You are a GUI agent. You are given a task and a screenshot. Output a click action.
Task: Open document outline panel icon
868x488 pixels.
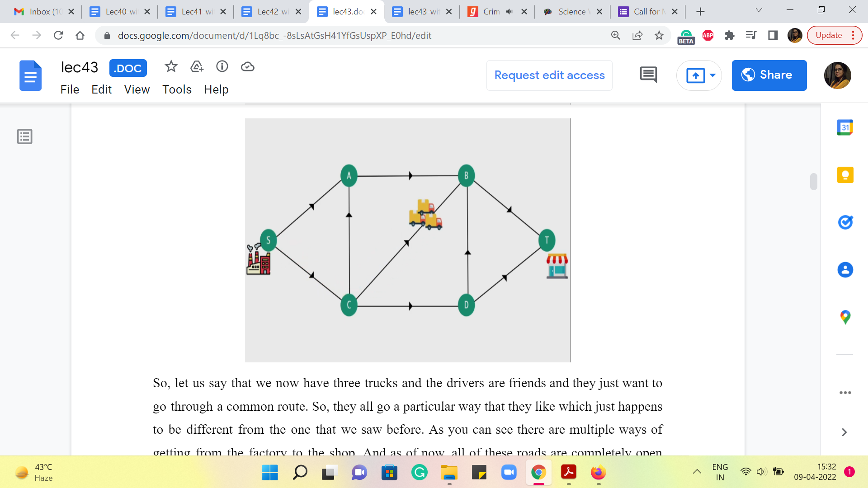coord(25,136)
